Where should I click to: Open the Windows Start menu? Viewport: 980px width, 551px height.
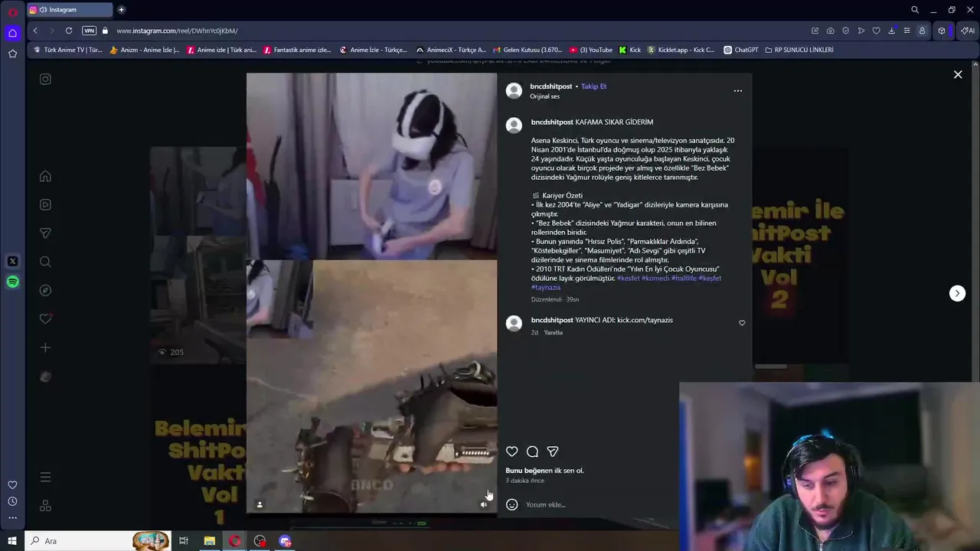pos(11,541)
